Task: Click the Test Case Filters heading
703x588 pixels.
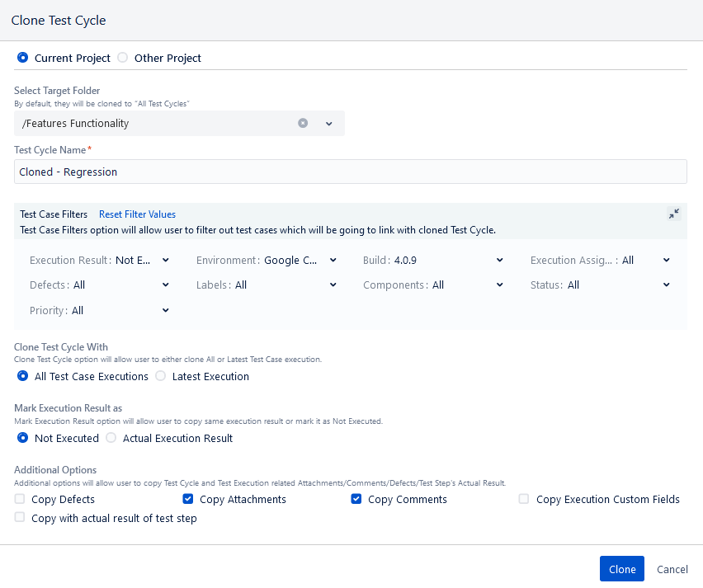Action: (54, 214)
